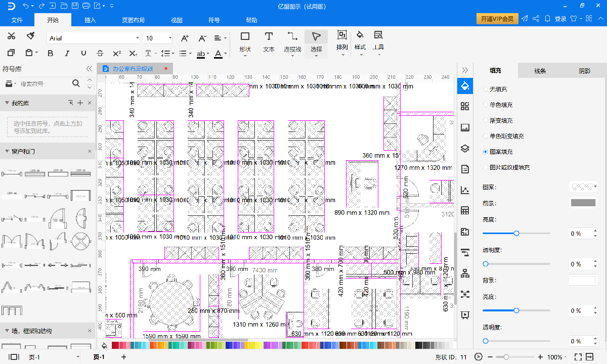Apply subscript formatting
The image size is (607, 364).
coord(133,53)
